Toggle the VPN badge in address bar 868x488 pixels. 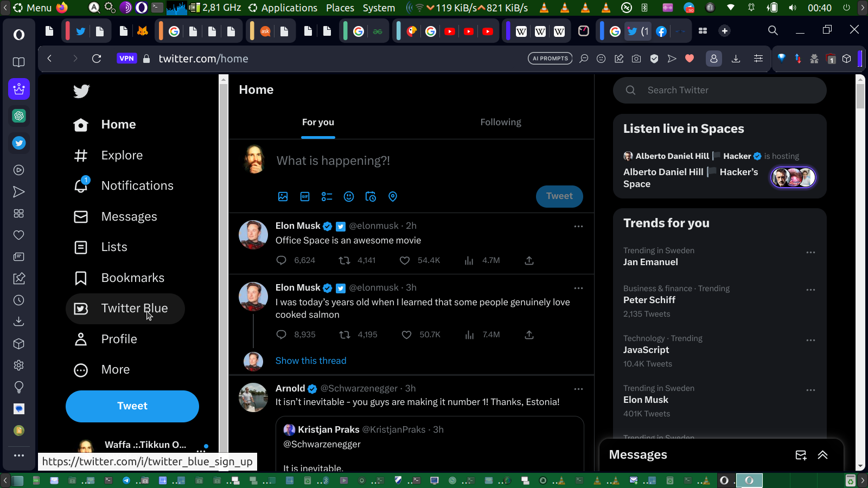tap(126, 59)
